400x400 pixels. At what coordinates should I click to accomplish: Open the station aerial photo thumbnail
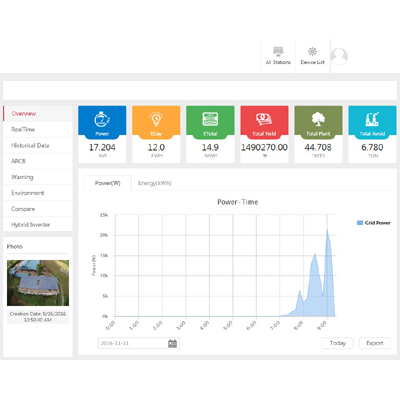38,283
